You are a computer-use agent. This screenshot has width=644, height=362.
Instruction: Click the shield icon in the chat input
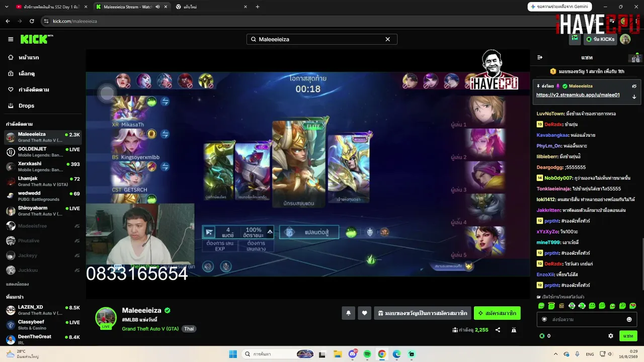click(x=544, y=319)
